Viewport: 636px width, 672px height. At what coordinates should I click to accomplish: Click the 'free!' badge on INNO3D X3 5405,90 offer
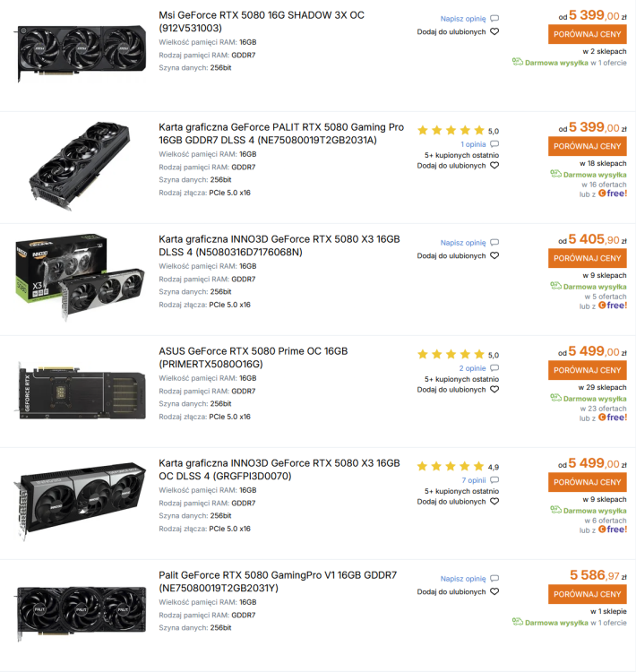[613, 306]
